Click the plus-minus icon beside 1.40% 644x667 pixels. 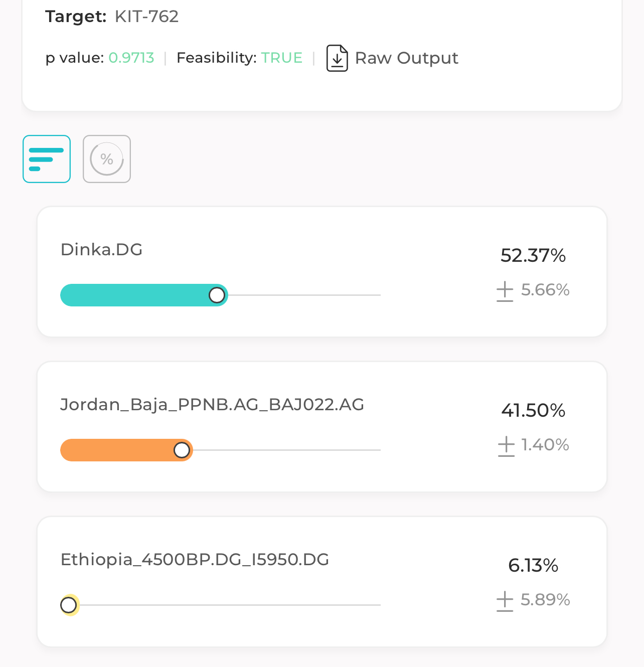506,446
